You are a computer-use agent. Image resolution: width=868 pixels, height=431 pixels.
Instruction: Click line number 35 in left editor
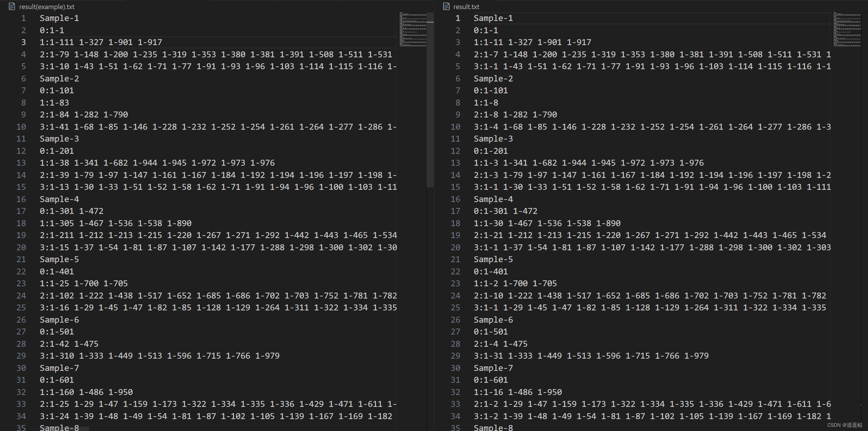coord(21,428)
